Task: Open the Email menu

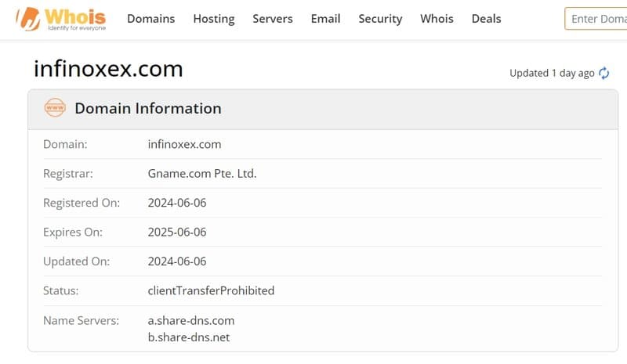Action: point(325,19)
